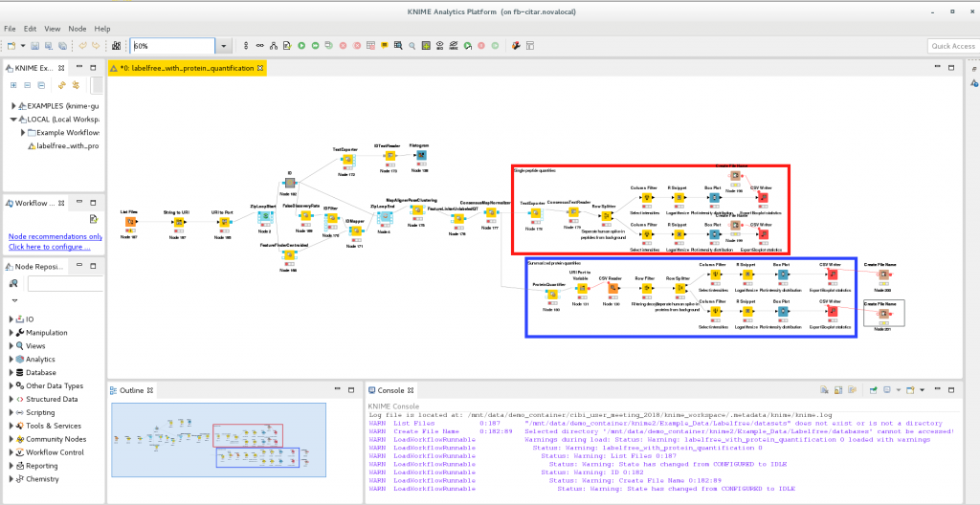
Task: Click the yellow node annotation icon
Action: [x=385, y=46]
